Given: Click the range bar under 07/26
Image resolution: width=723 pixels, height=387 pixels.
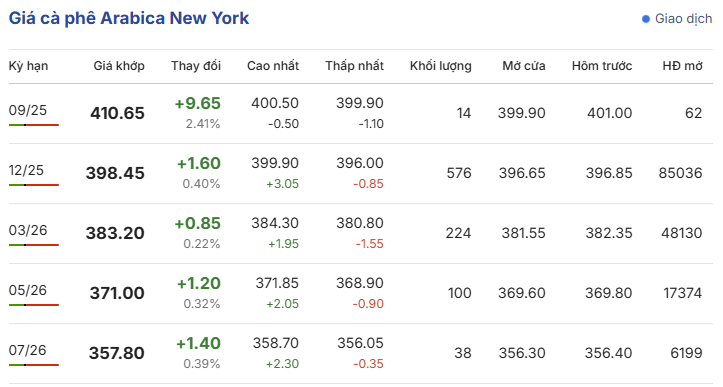Looking at the screenshot, I should [34, 365].
